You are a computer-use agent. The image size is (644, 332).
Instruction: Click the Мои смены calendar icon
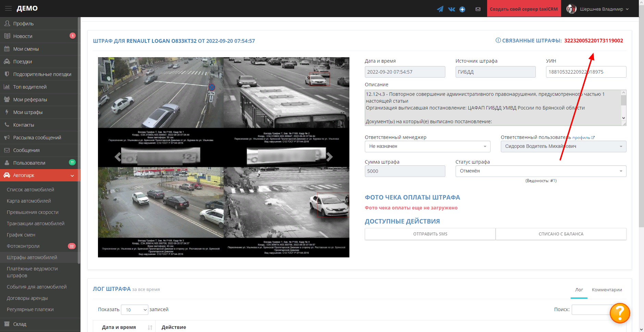[7, 49]
